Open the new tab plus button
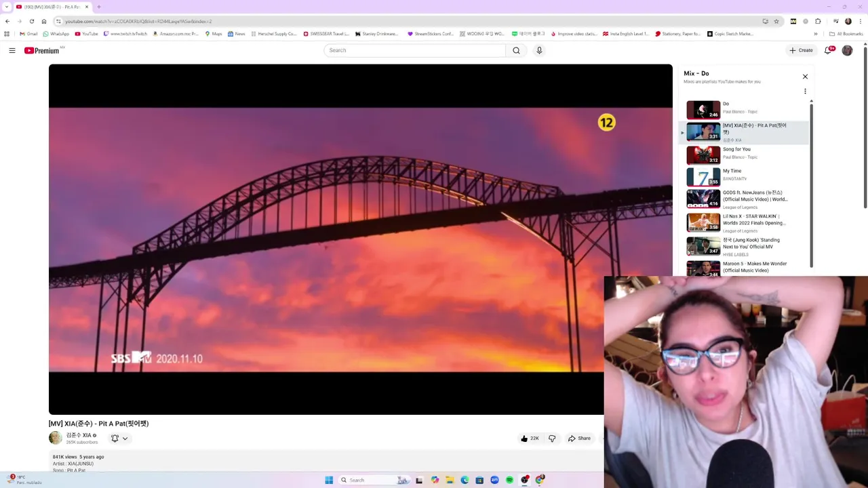This screenshot has width=868, height=488. pos(99,7)
